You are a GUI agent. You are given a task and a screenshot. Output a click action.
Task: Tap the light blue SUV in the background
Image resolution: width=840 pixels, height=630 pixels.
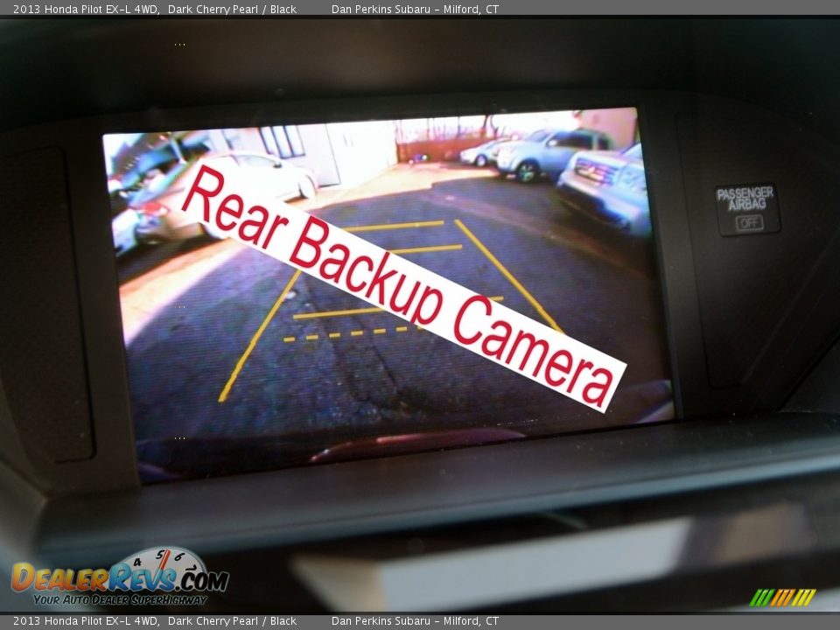coord(547,153)
